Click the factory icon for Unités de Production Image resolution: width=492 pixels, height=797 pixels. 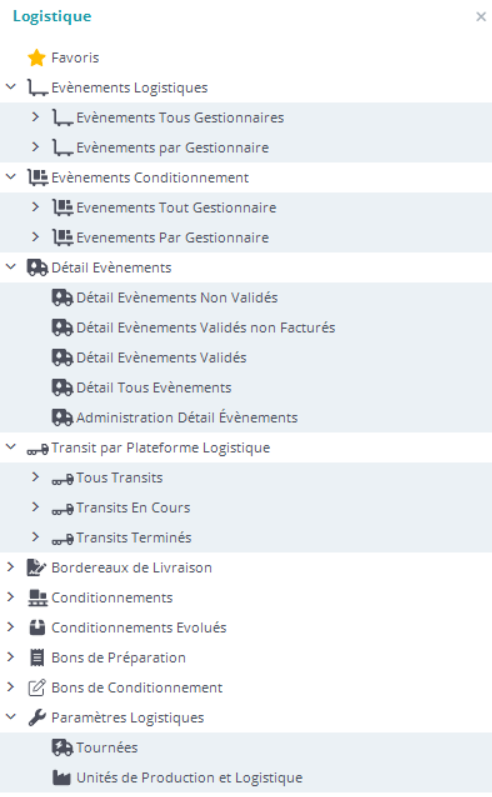tap(62, 778)
